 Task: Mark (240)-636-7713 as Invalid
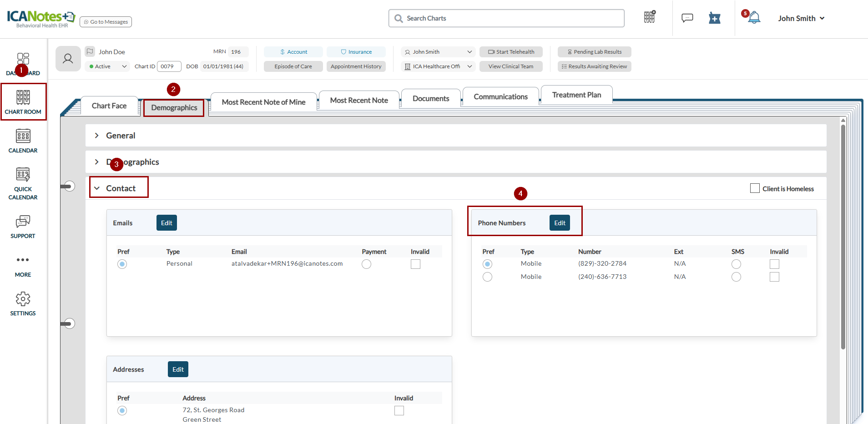774,277
